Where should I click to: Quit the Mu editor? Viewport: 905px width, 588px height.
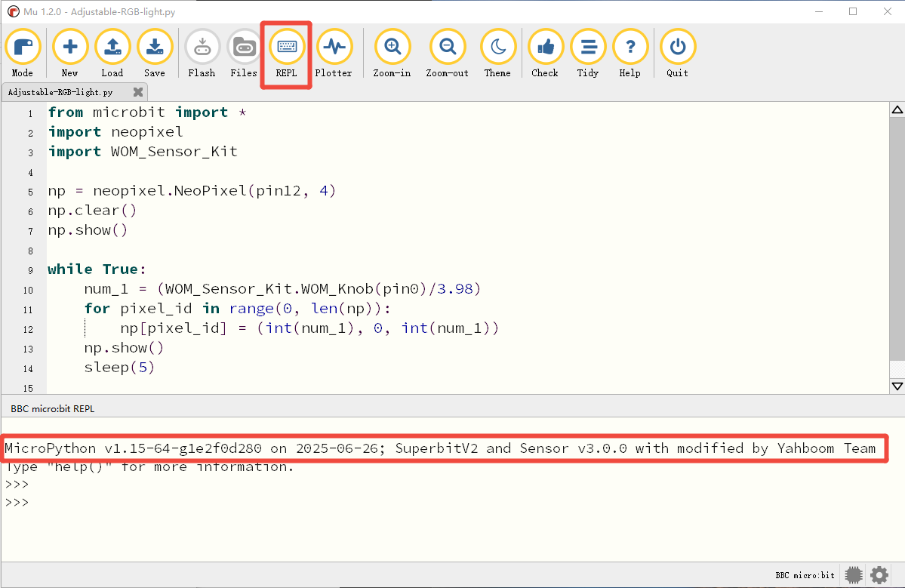click(678, 53)
